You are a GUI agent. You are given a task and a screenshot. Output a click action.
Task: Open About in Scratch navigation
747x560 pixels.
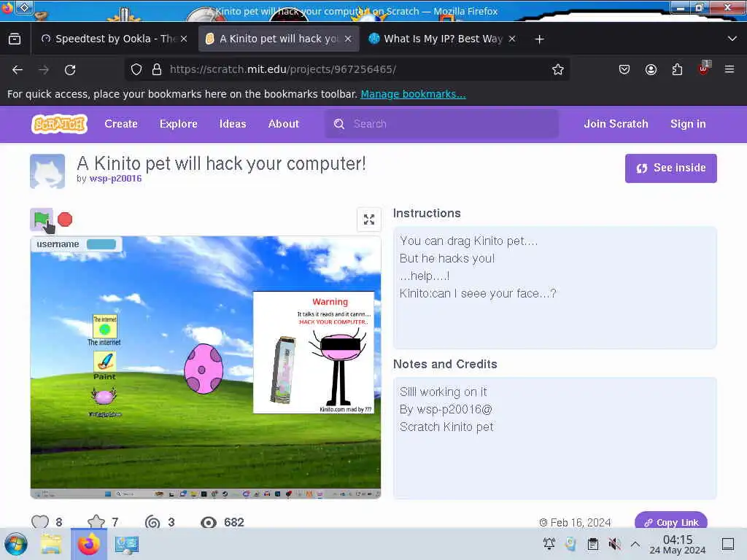pyautogui.click(x=284, y=124)
